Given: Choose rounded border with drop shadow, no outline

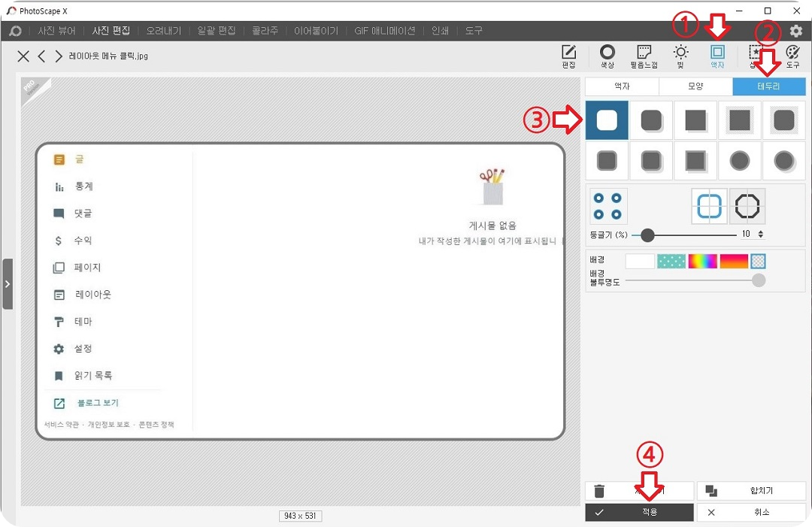Looking at the screenshot, I should [651, 120].
